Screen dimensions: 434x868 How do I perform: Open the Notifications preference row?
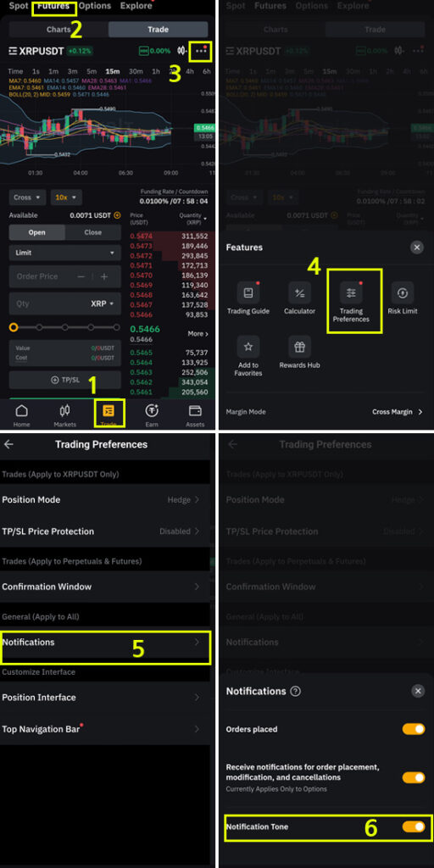pyautogui.click(x=105, y=643)
